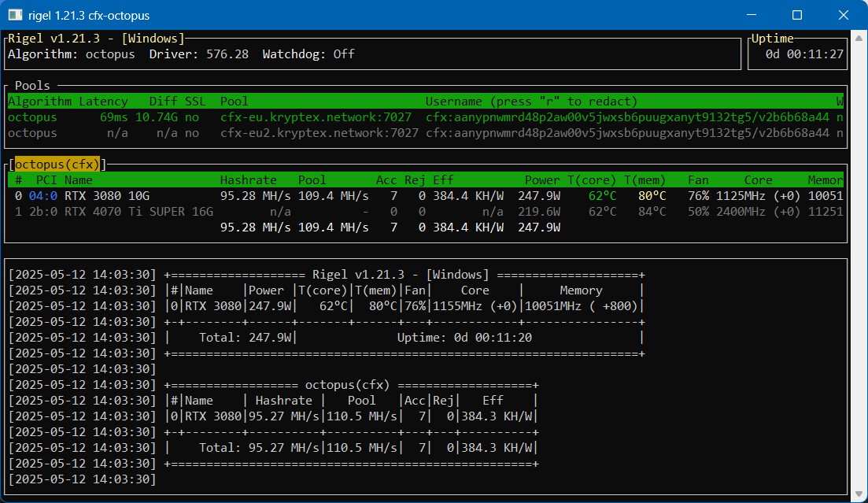The height and width of the screenshot is (503, 868).
Task: Click the SSL column header in Pools
Action: (x=195, y=102)
